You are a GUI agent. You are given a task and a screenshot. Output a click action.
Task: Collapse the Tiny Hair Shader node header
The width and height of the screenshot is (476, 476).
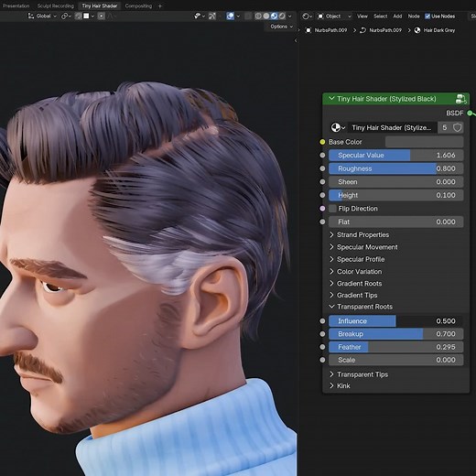[x=331, y=98]
